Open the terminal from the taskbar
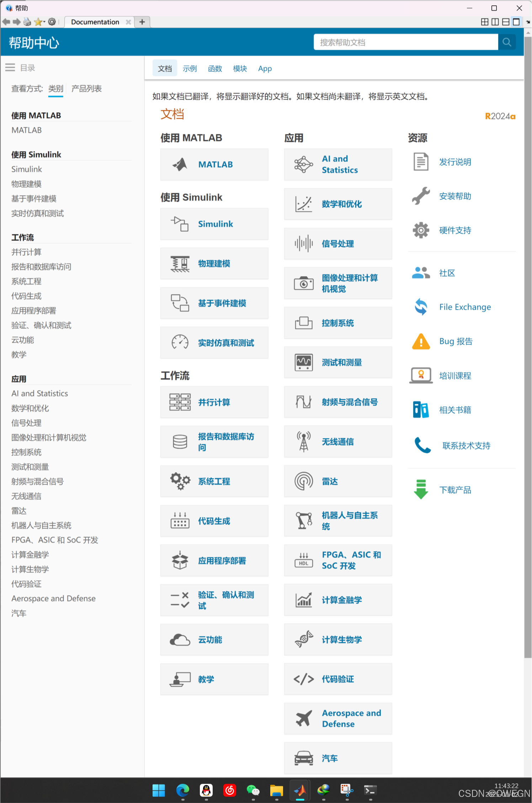This screenshot has width=532, height=803. coord(370,791)
